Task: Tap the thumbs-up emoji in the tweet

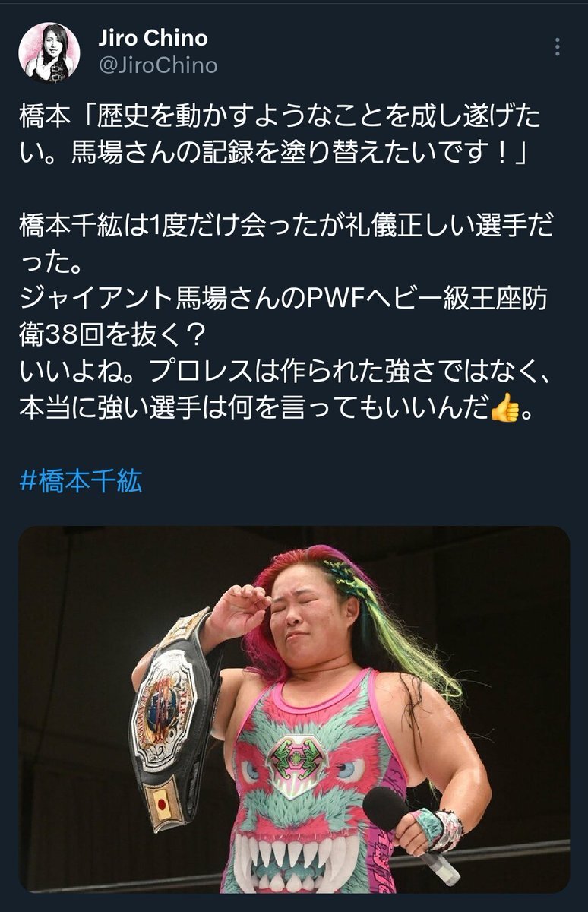Action: coord(504,408)
